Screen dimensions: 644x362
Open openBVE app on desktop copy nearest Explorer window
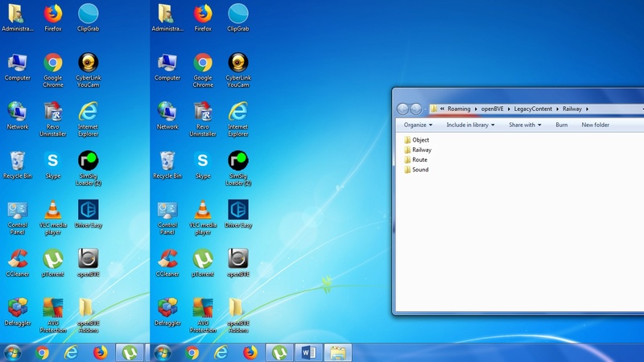(x=238, y=263)
